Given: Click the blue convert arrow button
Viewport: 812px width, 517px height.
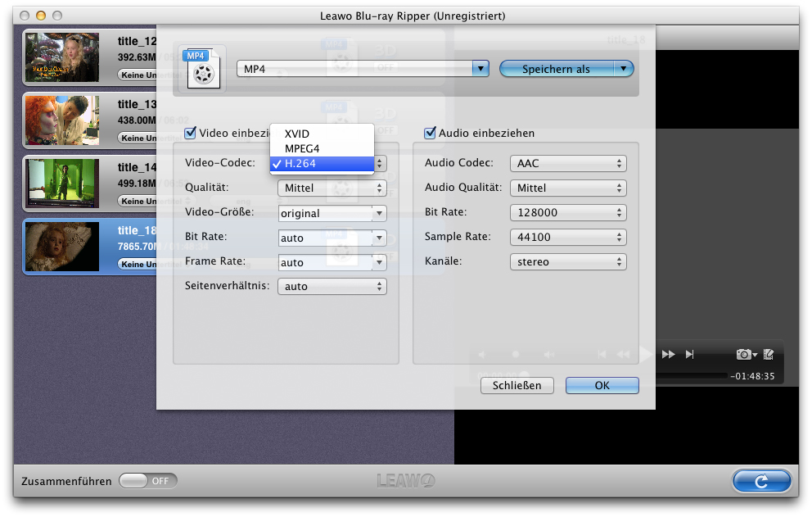Looking at the screenshot, I should point(761,481).
